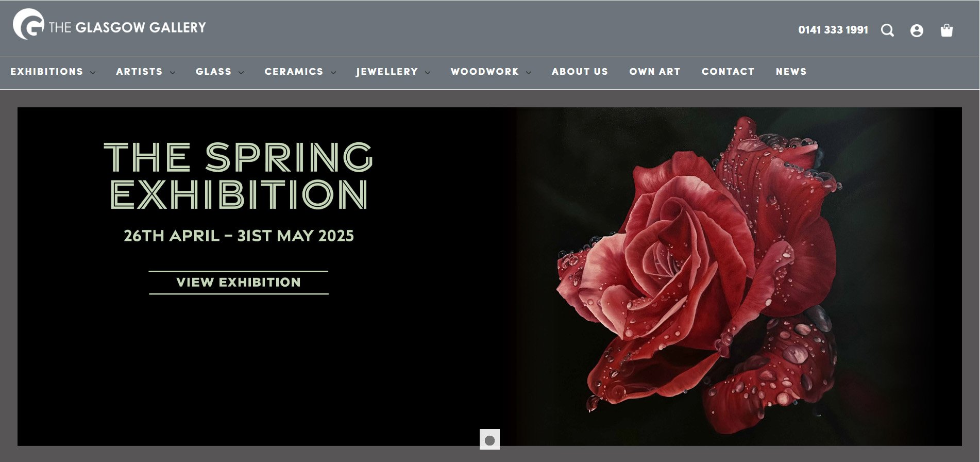Expand the Glass dropdown chevron
The width and height of the screenshot is (980, 462).
[241, 73]
